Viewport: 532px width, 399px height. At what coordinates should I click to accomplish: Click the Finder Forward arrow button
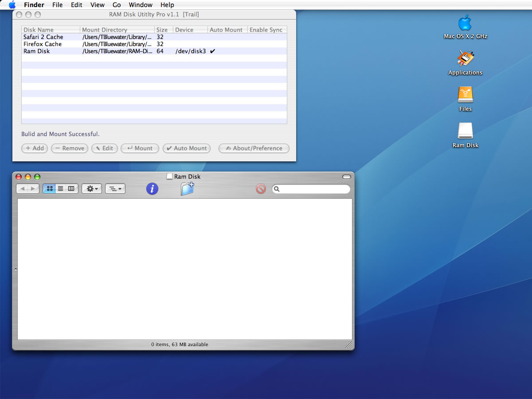pos(33,189)
